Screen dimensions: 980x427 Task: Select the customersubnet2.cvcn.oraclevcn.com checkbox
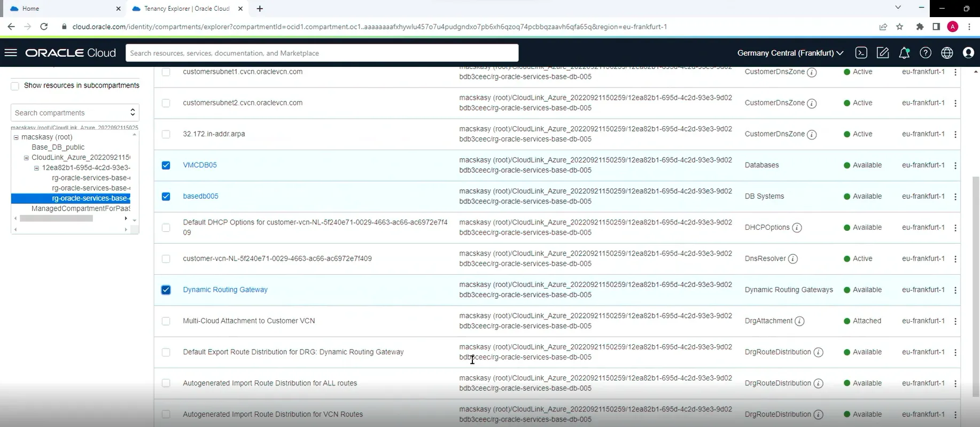(166, 103)
